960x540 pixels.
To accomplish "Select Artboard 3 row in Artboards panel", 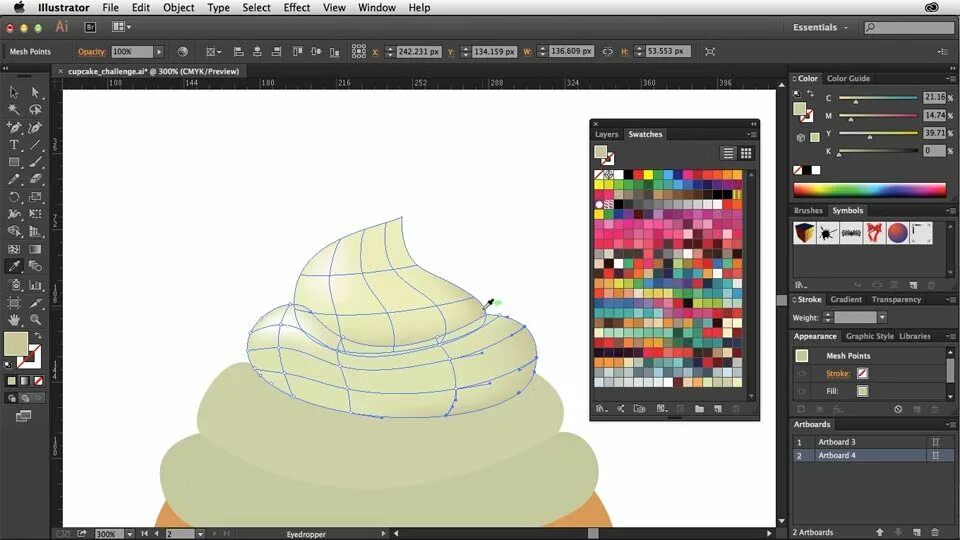I will pos(872,441).
